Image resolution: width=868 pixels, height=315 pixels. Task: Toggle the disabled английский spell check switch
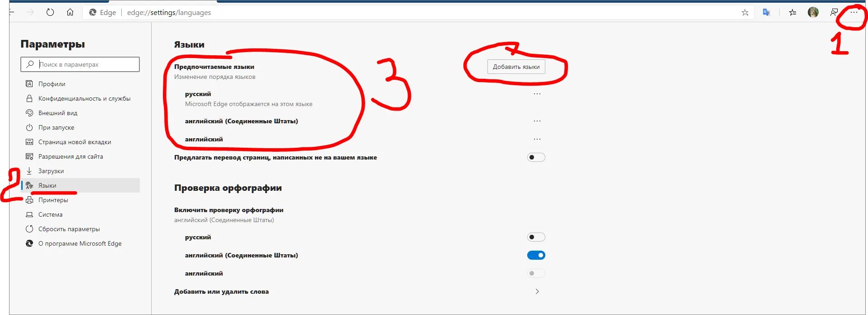click(536, 273)
